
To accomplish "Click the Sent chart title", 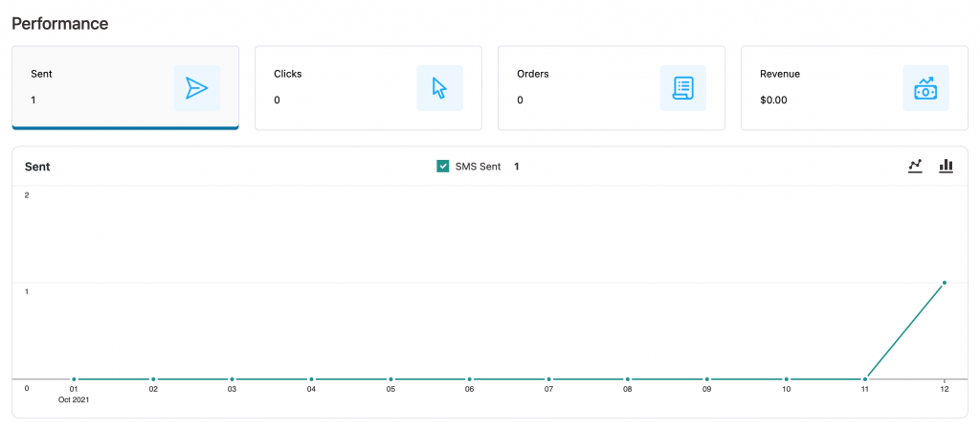I will pos(37,167).
